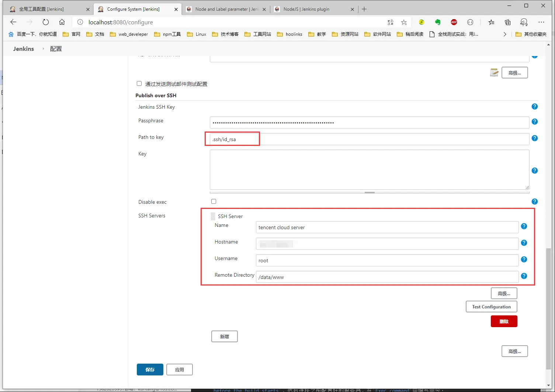Enable the 通过发送测试邮件测试配置 checkbox
Image resolution: width=555 pixels, height=392 pixels.
[139, 84]
